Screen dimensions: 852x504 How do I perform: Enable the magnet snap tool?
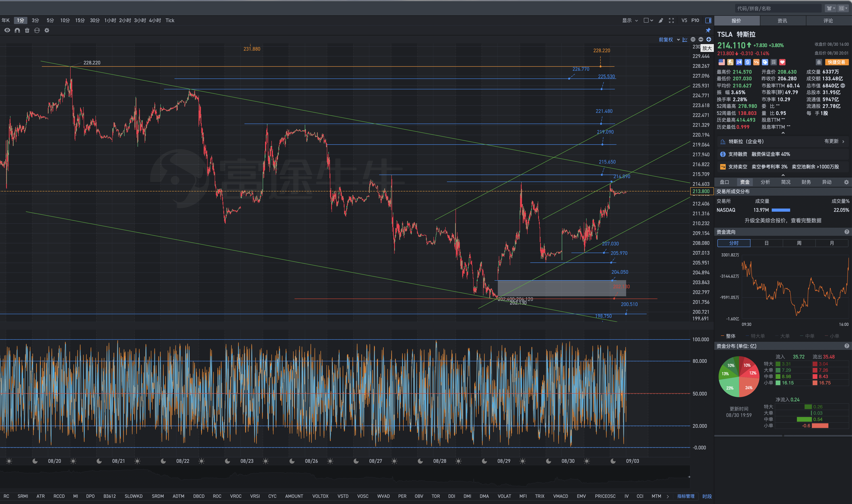17,30
